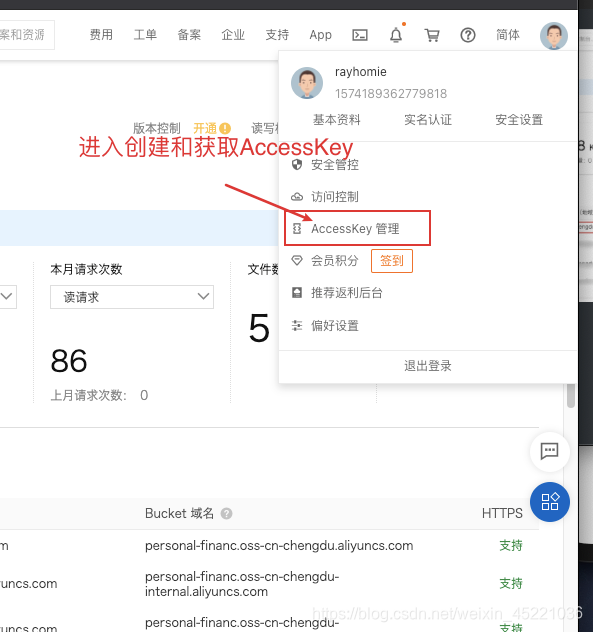This screenshot has width=593, height=632.
Task: Click the 推荐返利后台 icon
Action: [297, 293]
